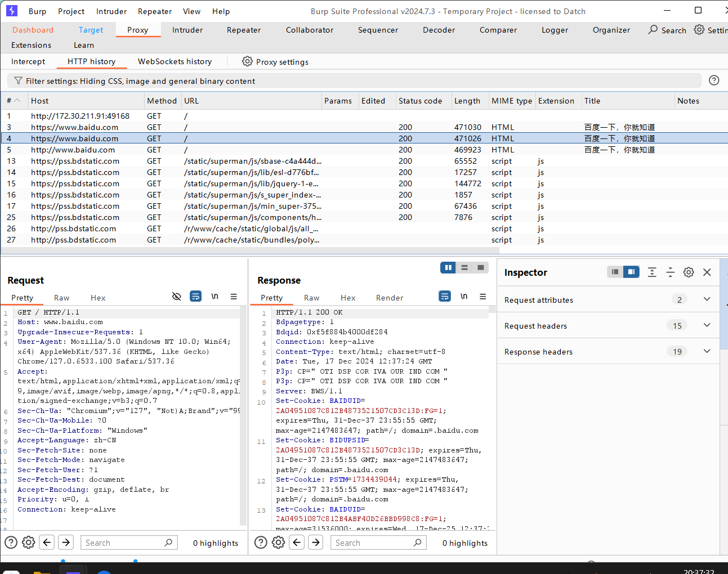Sort history by the # column

[14, 101]
